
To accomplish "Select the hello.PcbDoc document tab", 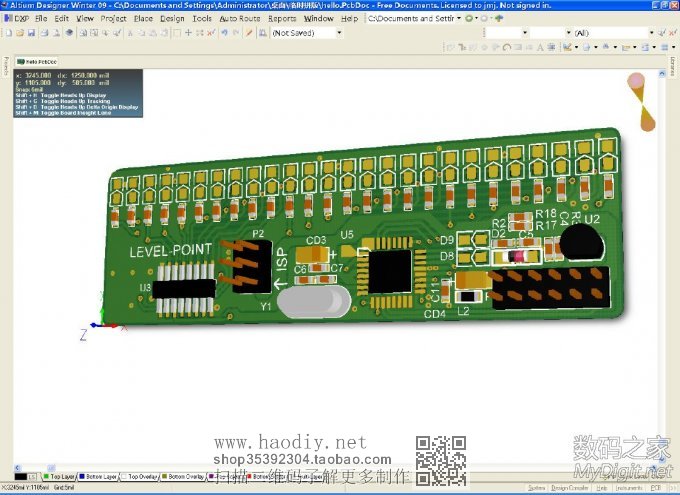I will tap(36, 61).
